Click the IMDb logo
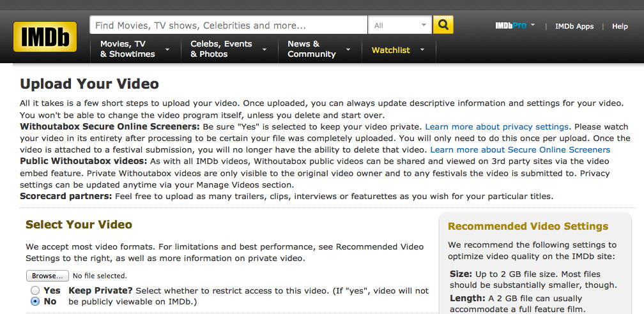The width and height of the screenshot is (644, 314). click(45, 36)
